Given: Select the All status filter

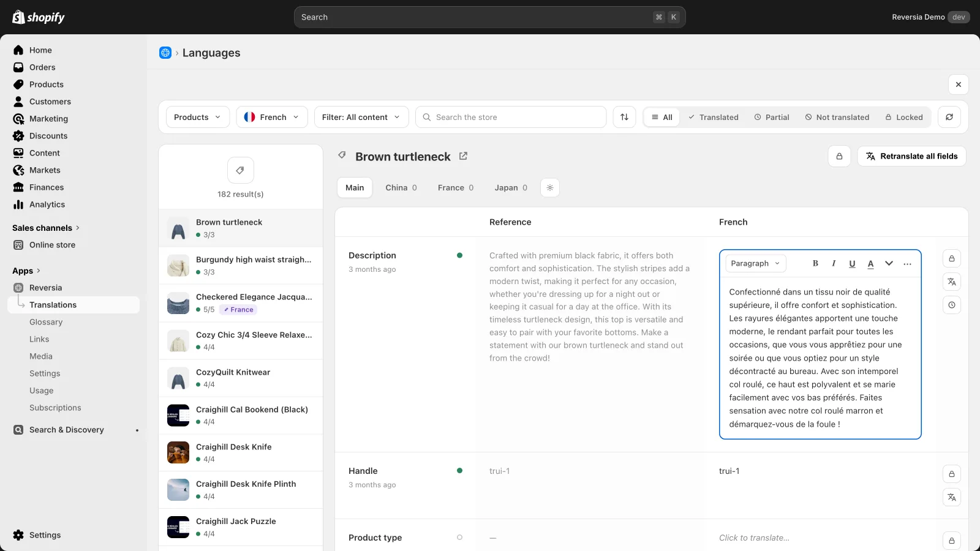Looking at the screenshot, I should 662,117.
